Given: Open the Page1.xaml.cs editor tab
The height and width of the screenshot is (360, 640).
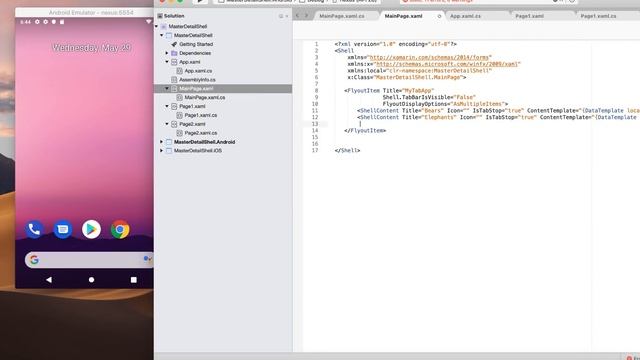Looking at the screenshot, I should (x=598, y=16).
